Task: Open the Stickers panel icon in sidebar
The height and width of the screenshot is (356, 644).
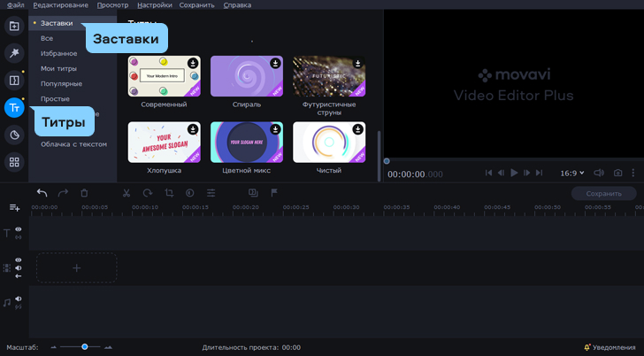Action: 14,135
